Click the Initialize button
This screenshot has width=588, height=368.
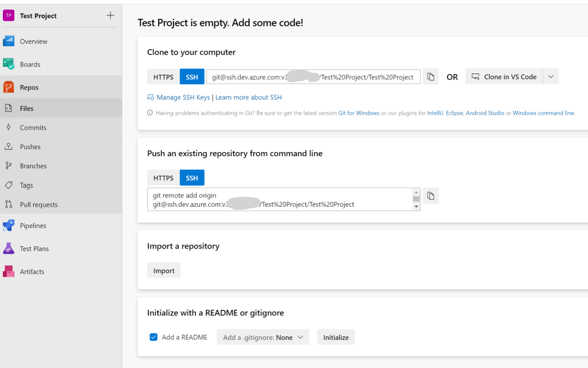coord(336,337)
